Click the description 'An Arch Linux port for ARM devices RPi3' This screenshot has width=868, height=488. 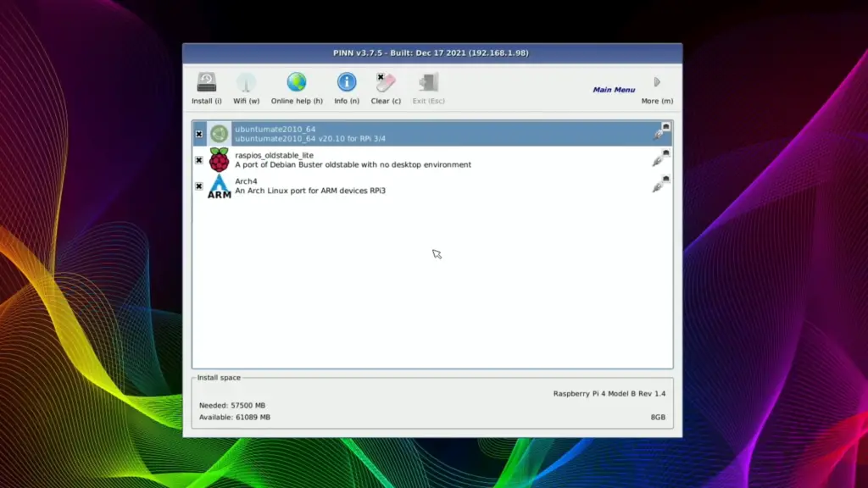[310, 191]
